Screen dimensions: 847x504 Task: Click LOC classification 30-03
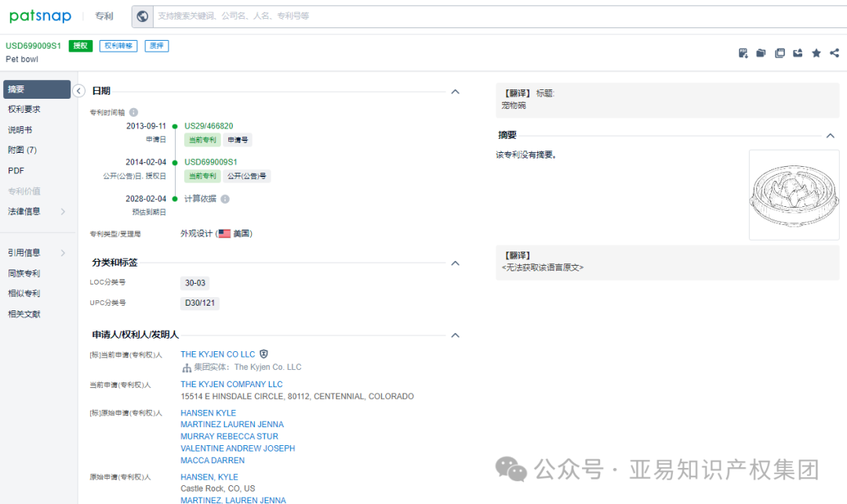195,283
